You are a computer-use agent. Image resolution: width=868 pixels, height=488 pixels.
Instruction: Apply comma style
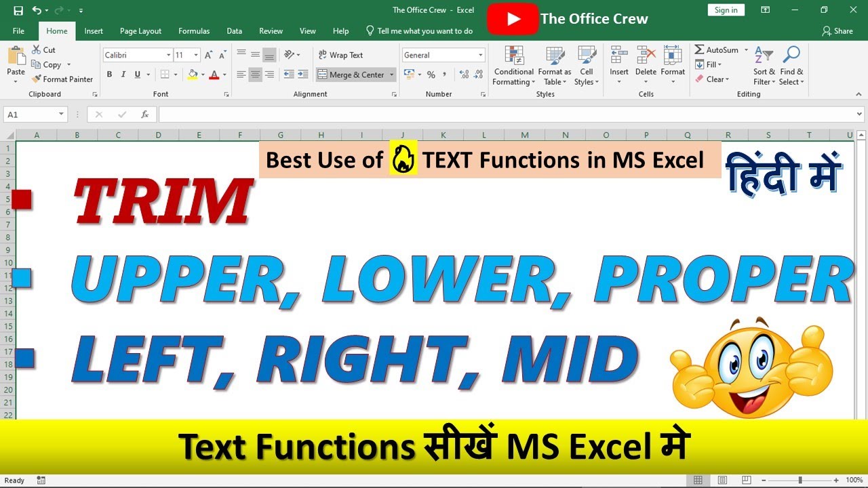point(445,75)
